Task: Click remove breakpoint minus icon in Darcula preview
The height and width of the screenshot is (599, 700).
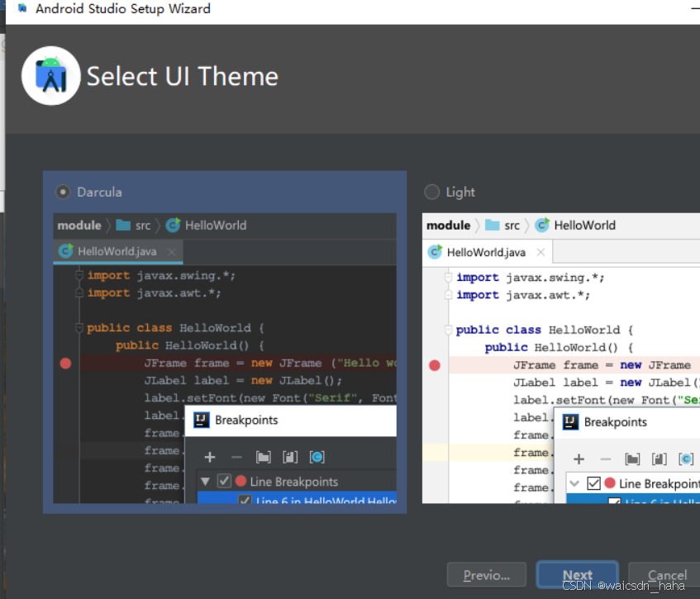Action: click(236, 457)
